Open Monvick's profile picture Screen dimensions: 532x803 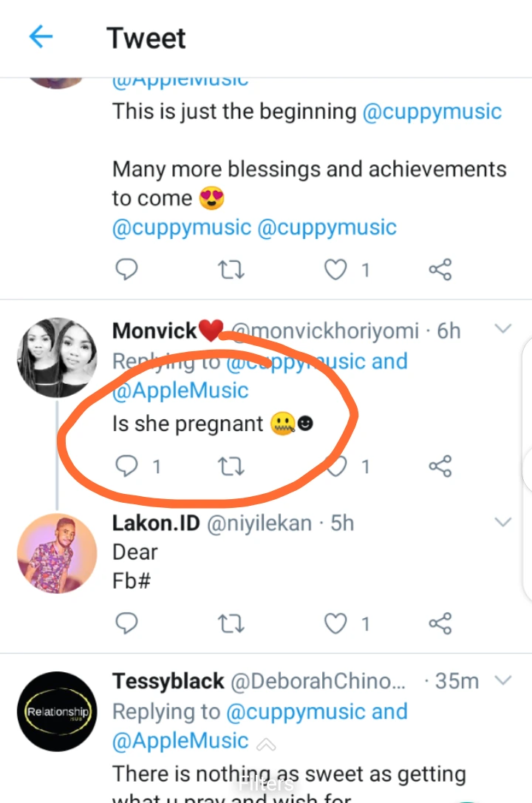click(57, 358)
